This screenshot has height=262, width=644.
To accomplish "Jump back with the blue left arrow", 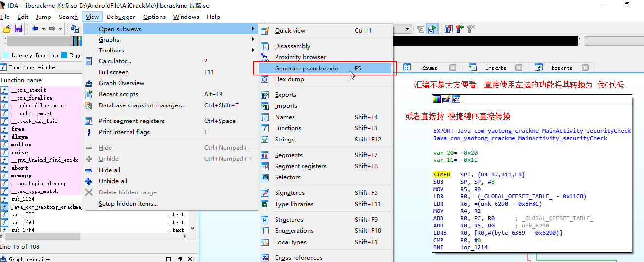I will pyautogui.click(x=35, y=29).
